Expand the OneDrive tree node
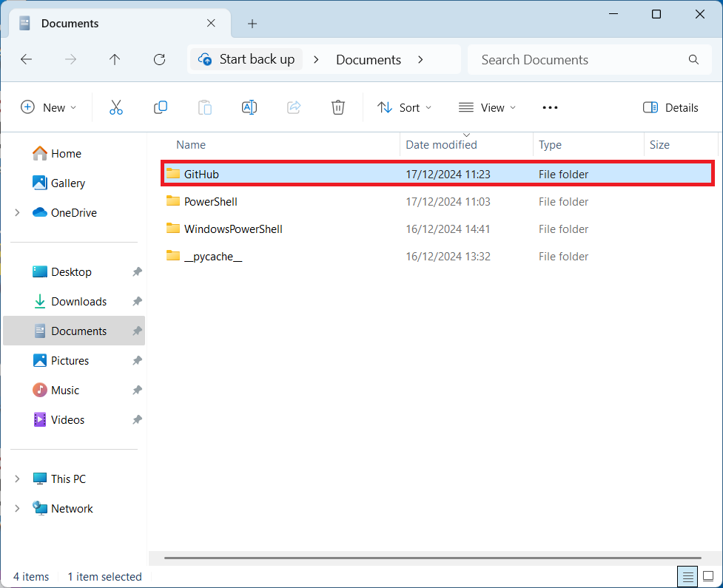The image size is (723, 588). click(17, 213)
